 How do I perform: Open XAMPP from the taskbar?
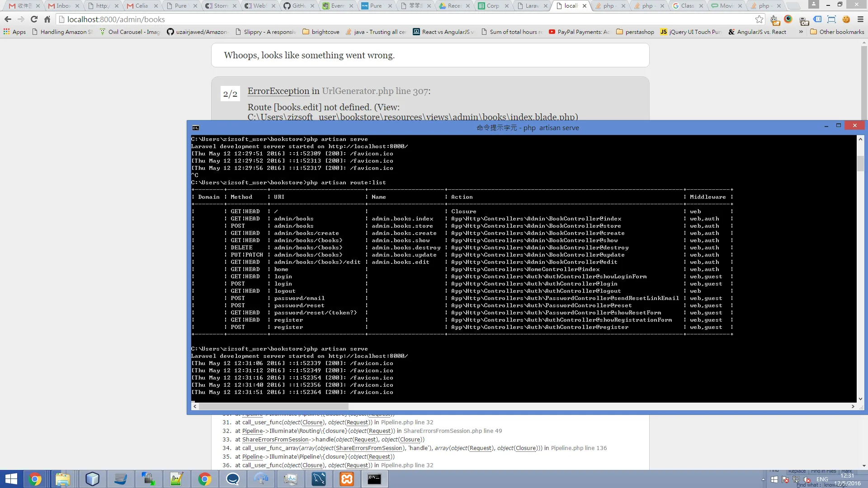tap(347, 479)
